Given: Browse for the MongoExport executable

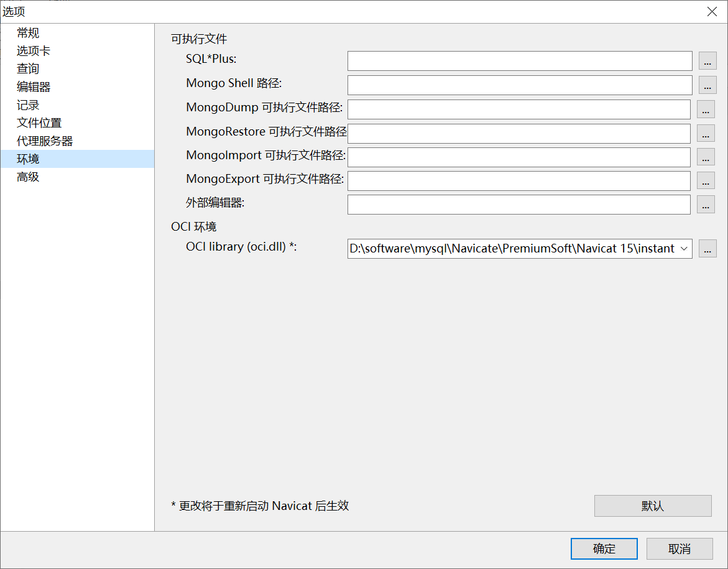Looking at the screenshot, I should [705, 181].
